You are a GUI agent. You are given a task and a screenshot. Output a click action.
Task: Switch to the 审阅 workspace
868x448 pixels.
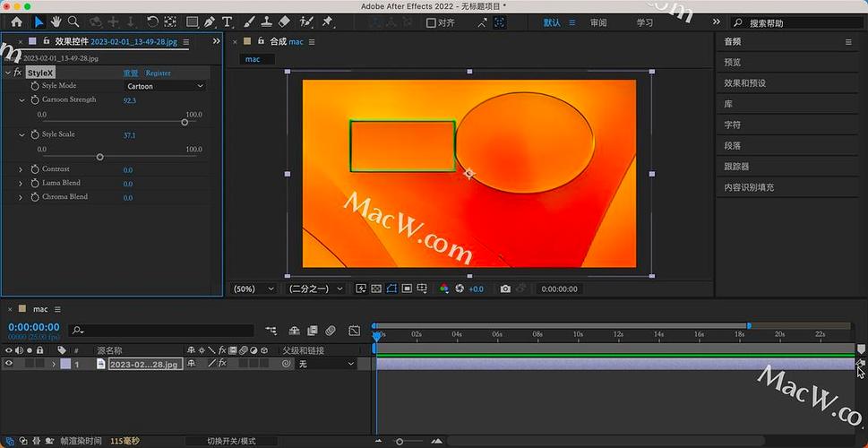(597, 22)
